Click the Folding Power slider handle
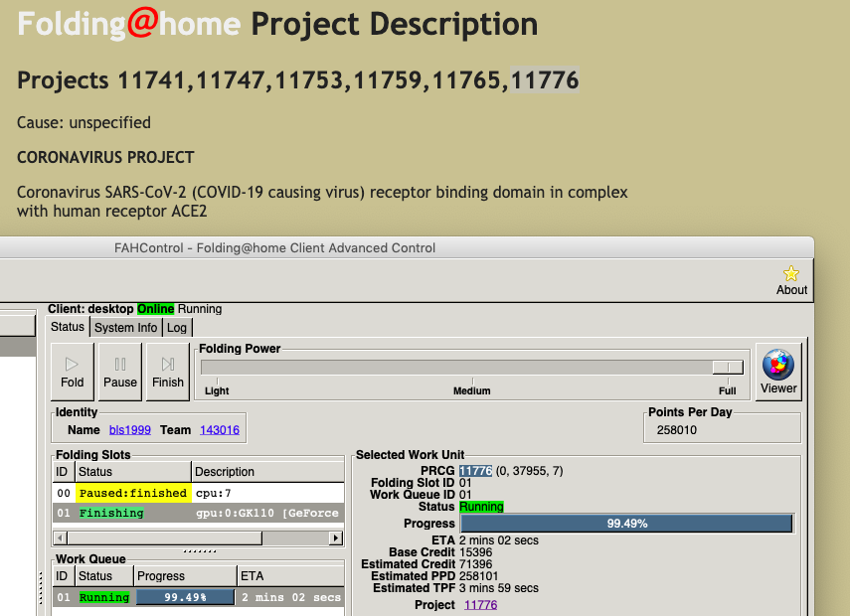This screenshot has height=616, width=850. click(728, 368)
